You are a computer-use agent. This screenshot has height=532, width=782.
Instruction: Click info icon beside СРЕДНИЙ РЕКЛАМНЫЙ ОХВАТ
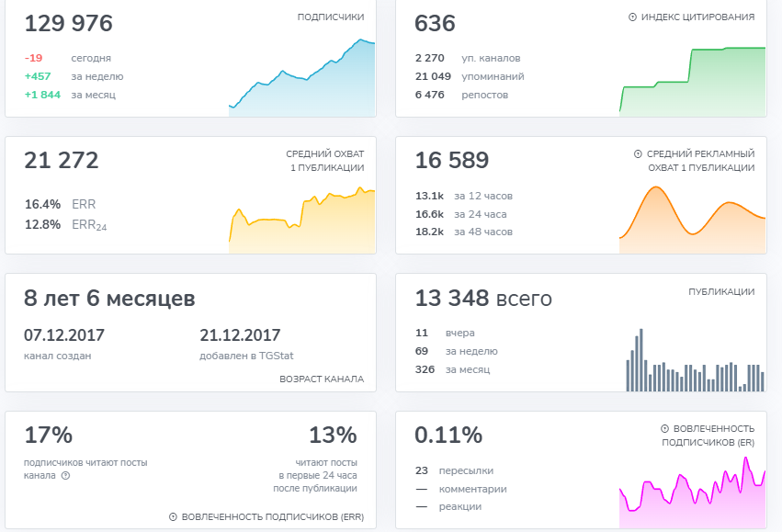coord(638,154)
